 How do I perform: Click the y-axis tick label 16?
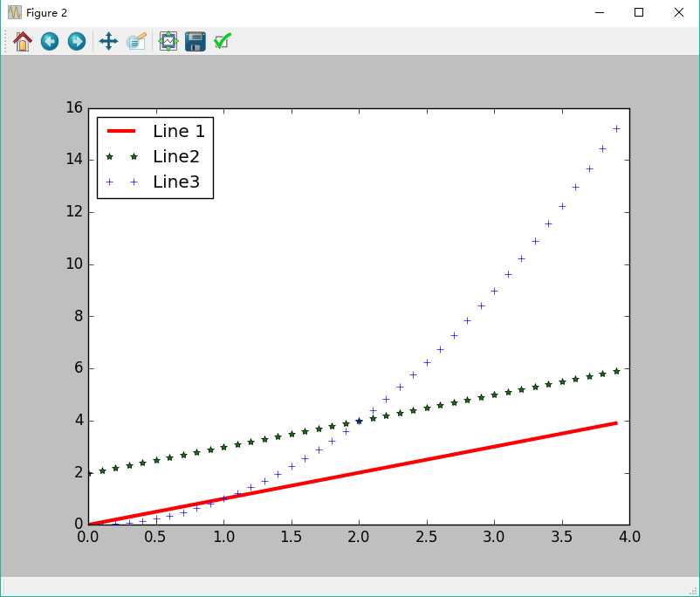[x=74, y=107]
